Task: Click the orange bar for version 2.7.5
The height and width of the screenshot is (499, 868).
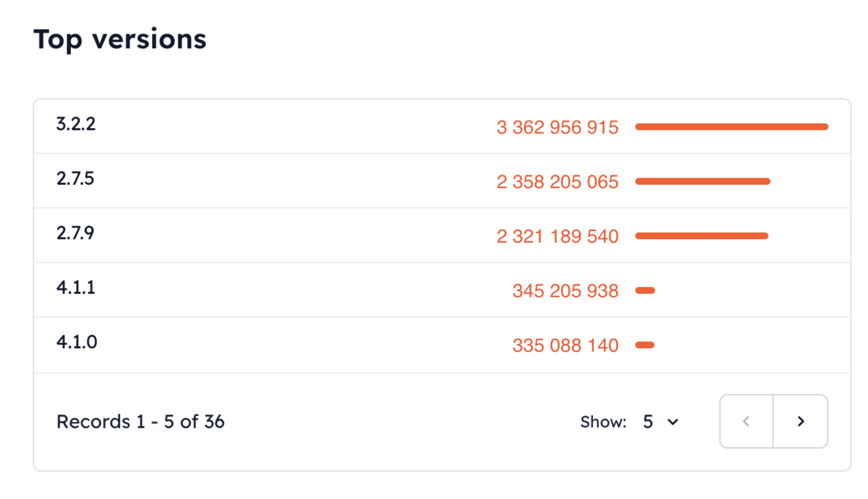Action: [703, 181]
